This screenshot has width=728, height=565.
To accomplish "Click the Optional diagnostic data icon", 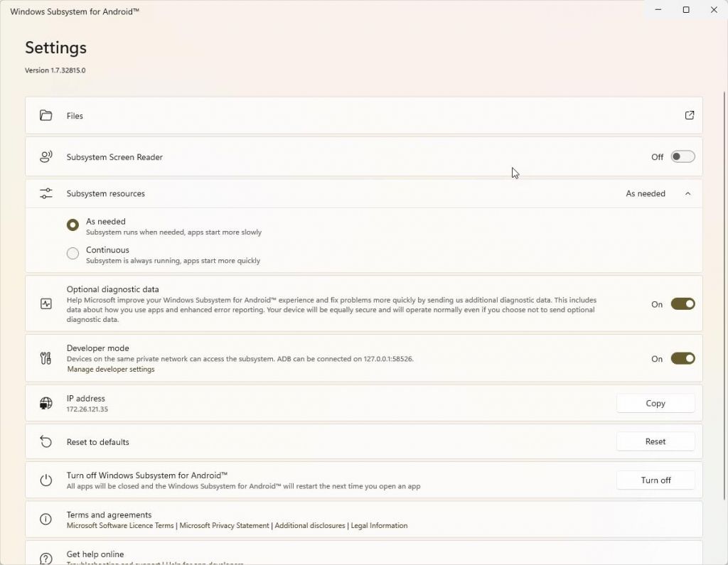I will click(45, 303).
